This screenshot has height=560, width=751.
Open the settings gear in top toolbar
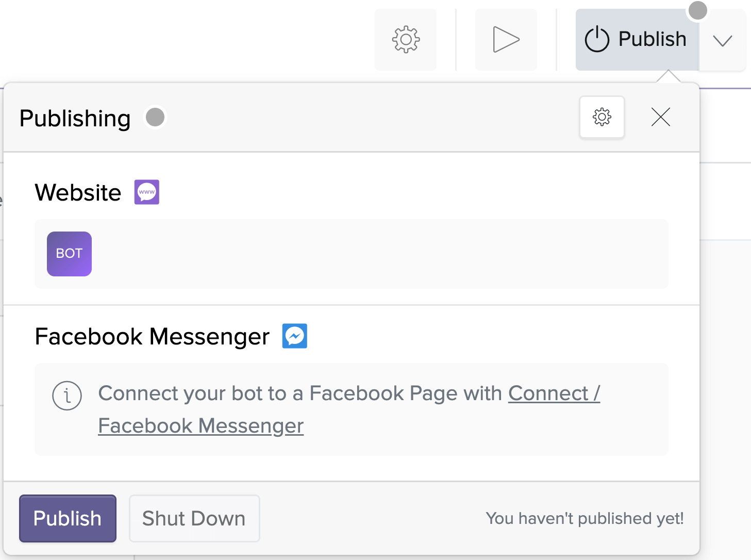(406, 39)
